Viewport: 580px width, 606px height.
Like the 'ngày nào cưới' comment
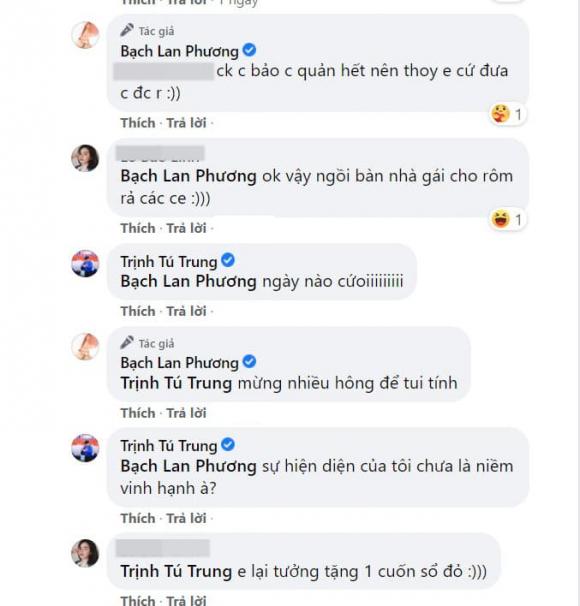[138, 311]
